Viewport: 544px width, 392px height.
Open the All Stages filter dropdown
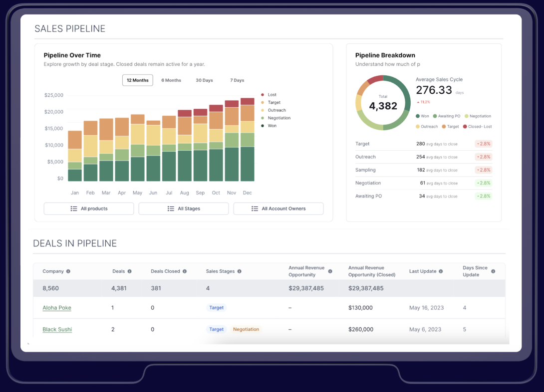pos(184,208)
